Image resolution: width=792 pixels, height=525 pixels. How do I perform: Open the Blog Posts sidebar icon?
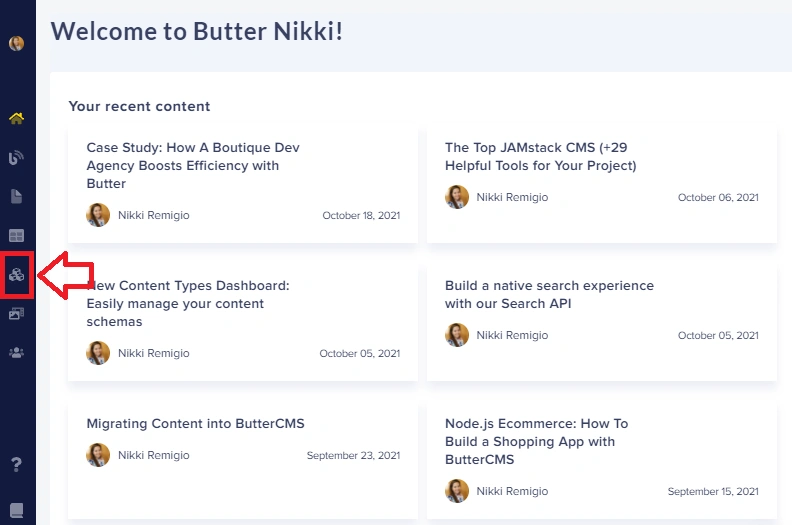pyautogui.click(x=16, y=158)
